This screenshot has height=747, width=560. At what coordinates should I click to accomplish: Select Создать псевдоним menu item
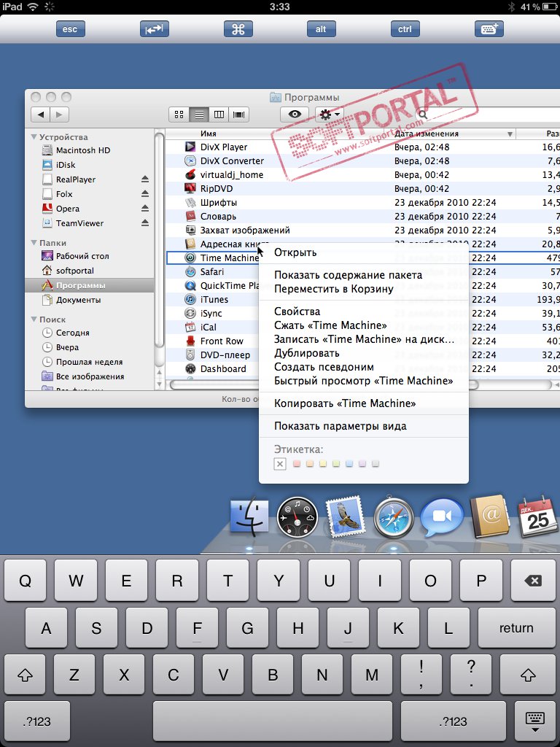click(364, 367)
